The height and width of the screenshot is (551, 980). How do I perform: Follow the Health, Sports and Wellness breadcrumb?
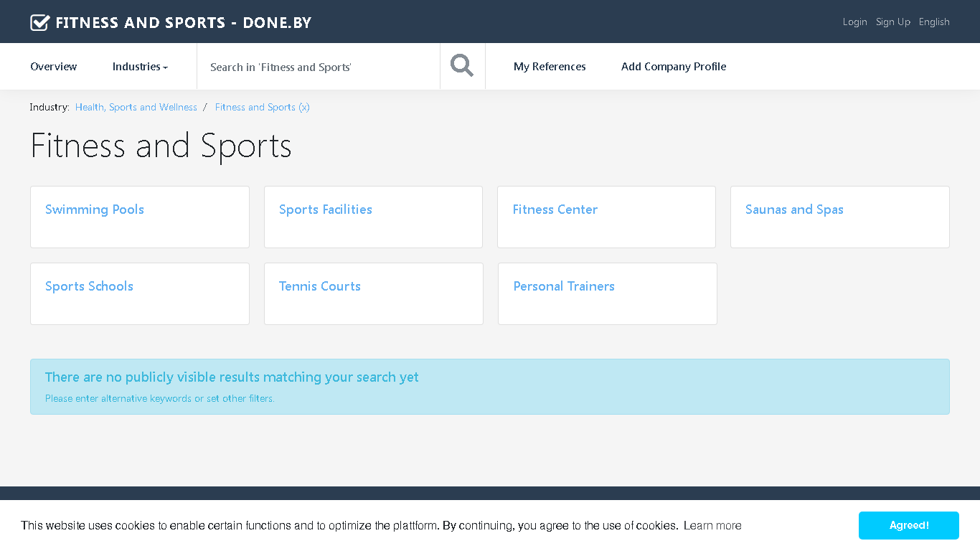136,107
